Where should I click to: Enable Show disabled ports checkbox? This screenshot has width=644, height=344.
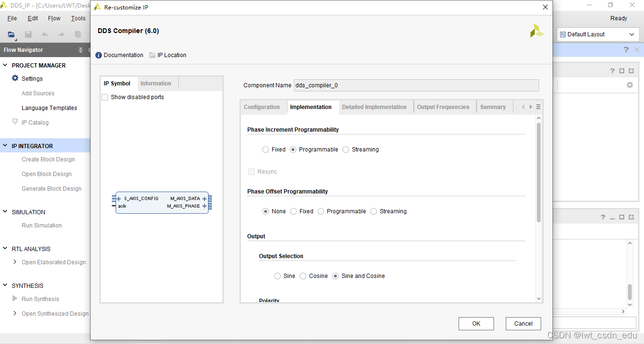coord(105,97)
